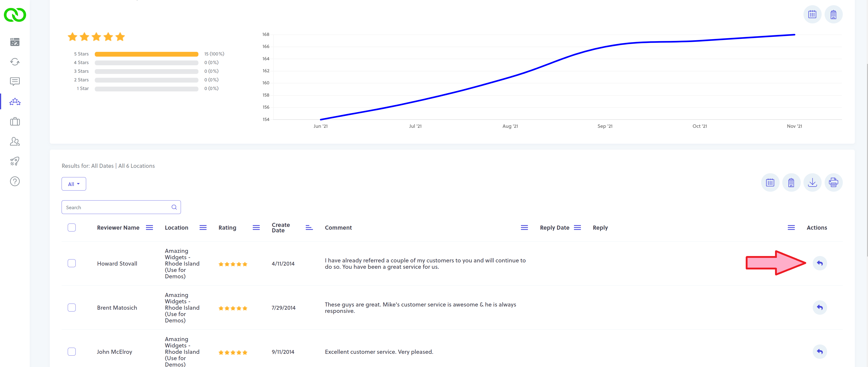Click the 5 Stars rating bar
This screenshot has width=868, height=367.
point(146,54)
